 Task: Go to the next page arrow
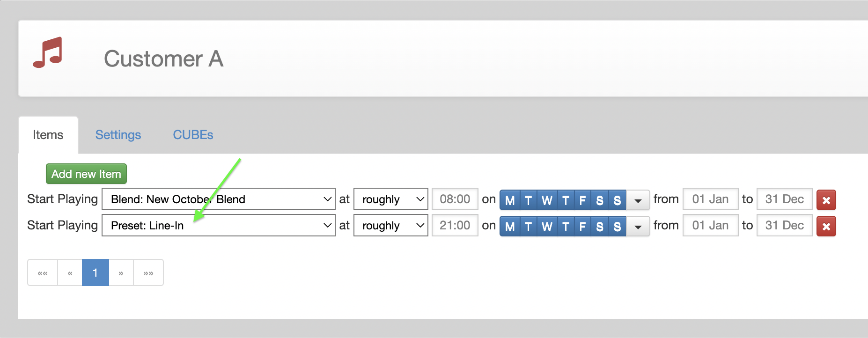pyautogui.click(x=121, y=272)
